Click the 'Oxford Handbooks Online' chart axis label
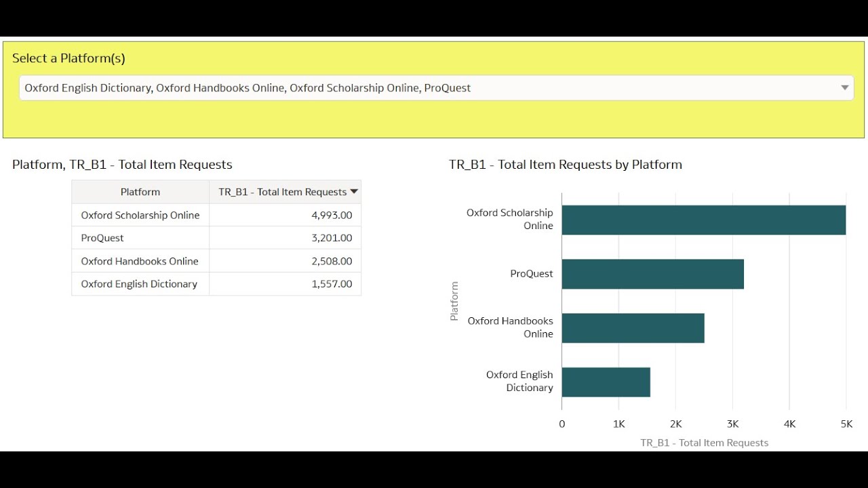The height and width of the screenshot is (488, 868). (511, 327)
